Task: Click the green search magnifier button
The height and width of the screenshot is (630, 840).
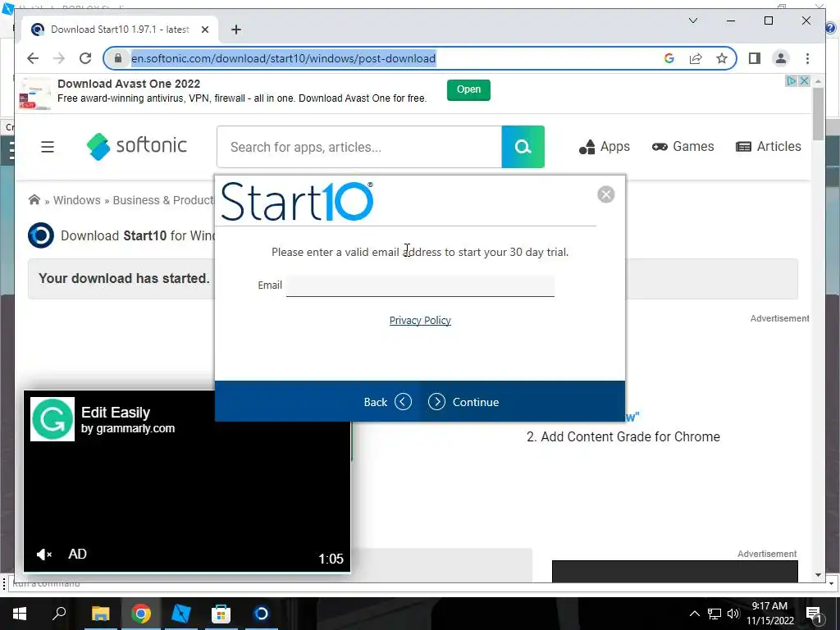Action: (523, 147)
